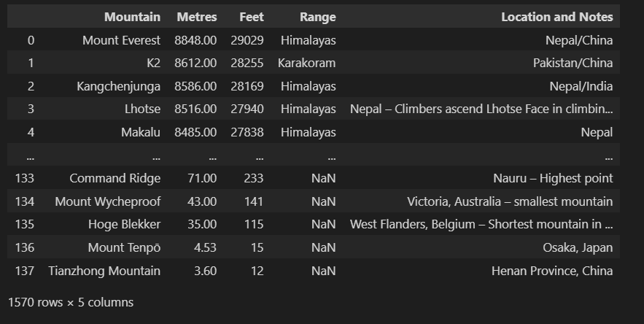Click the Mountain column header
This screenshot has height=324, width=644.
[132, 17]
